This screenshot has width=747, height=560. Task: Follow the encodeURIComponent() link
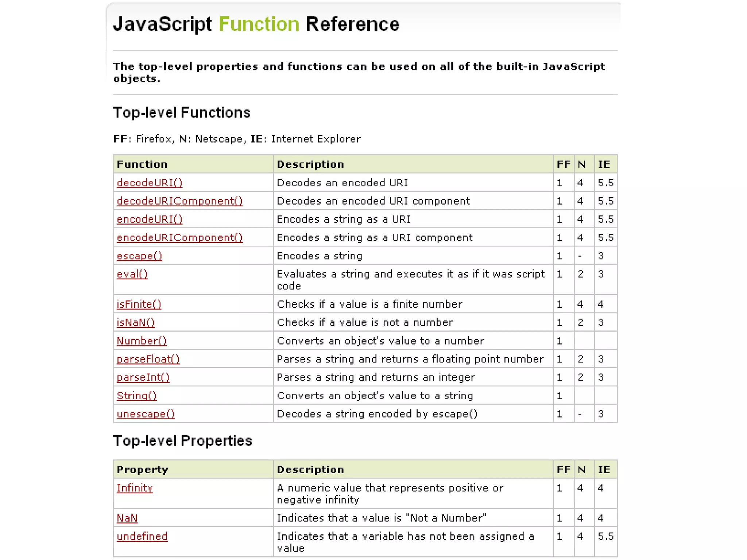[179, 238]
